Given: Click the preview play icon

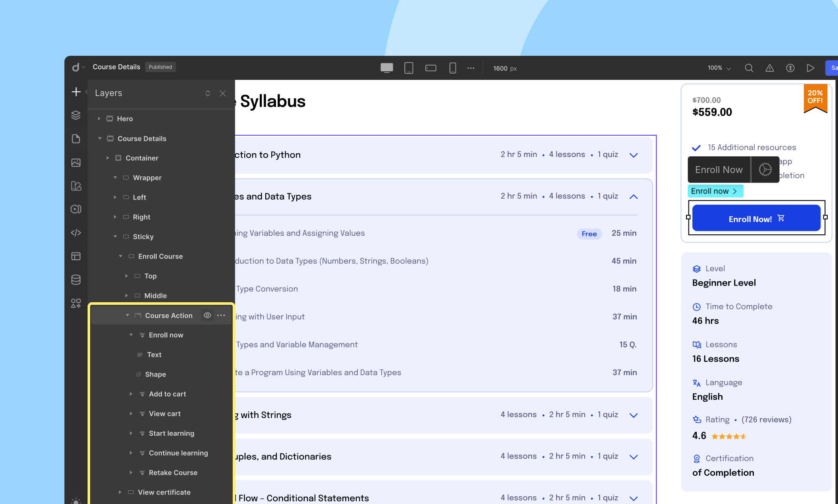Looking at the screenshot, I should pos(811,68).
